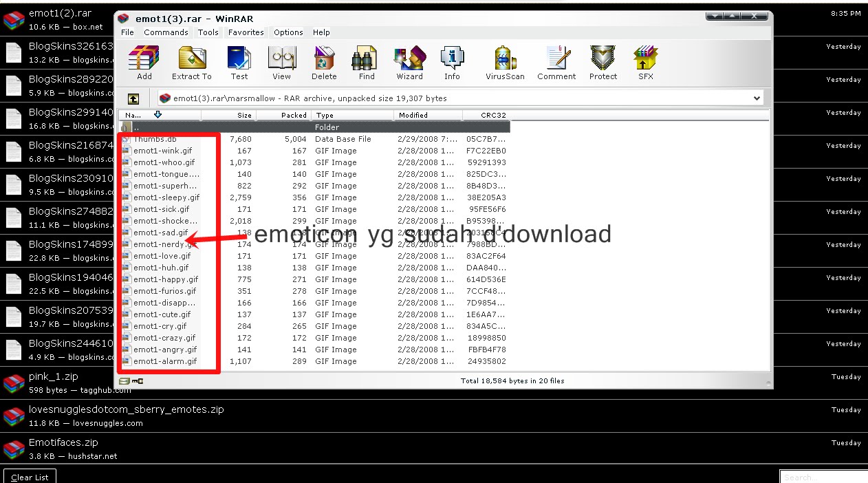Viewport: 868px width, 483px height.
Task: Open the Comment tool
Action: coord(556,63)
